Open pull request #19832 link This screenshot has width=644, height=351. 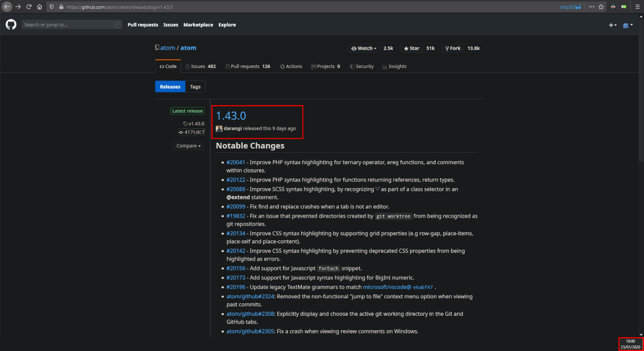click(236, 216)
